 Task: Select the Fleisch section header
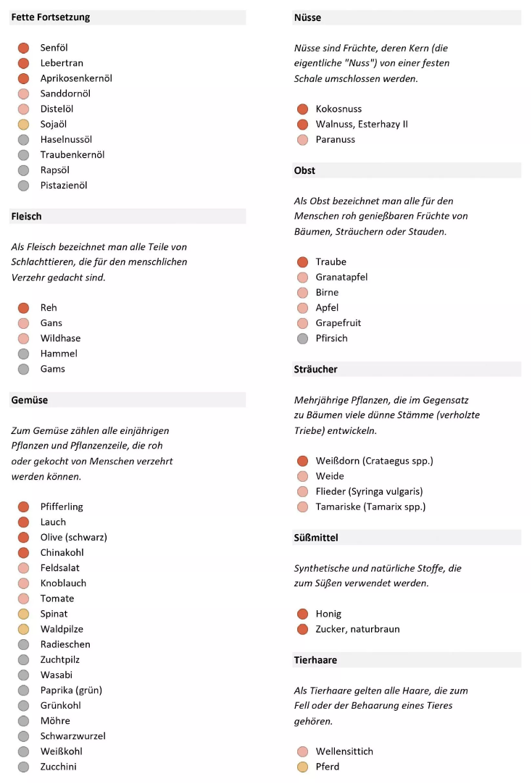27,216
